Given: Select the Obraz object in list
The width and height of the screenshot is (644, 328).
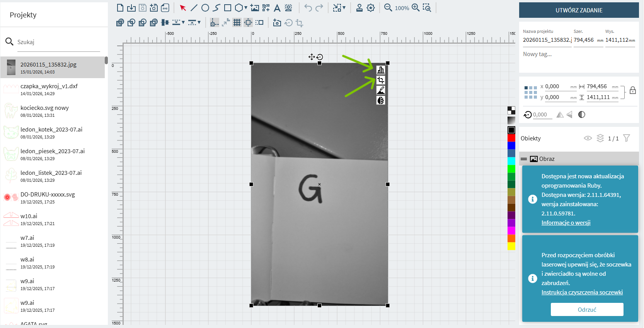Looking at the screenshot, I should click(547, 159).
